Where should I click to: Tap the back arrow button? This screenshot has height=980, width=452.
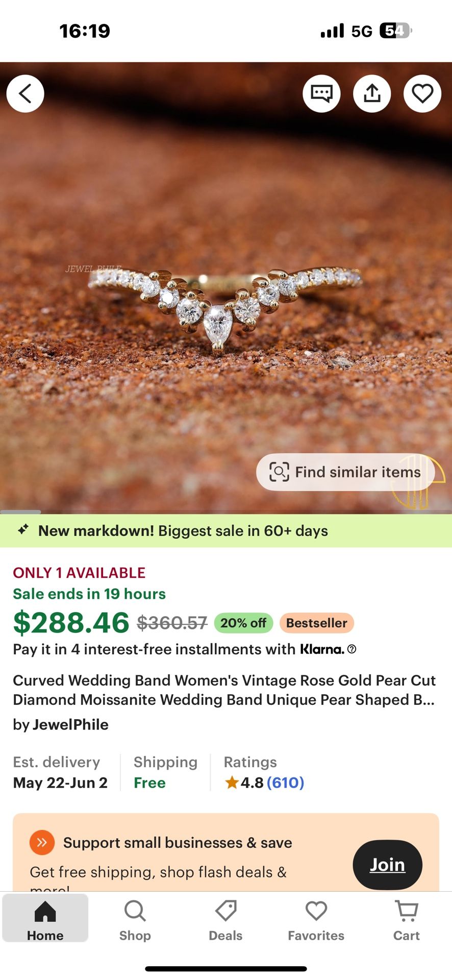pos(25,94)
